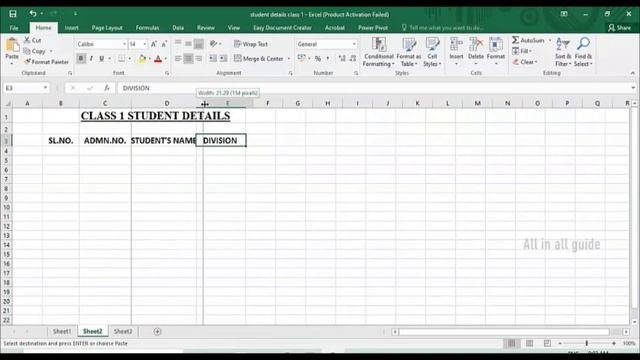Click the Paste clipboard icon

12,45
